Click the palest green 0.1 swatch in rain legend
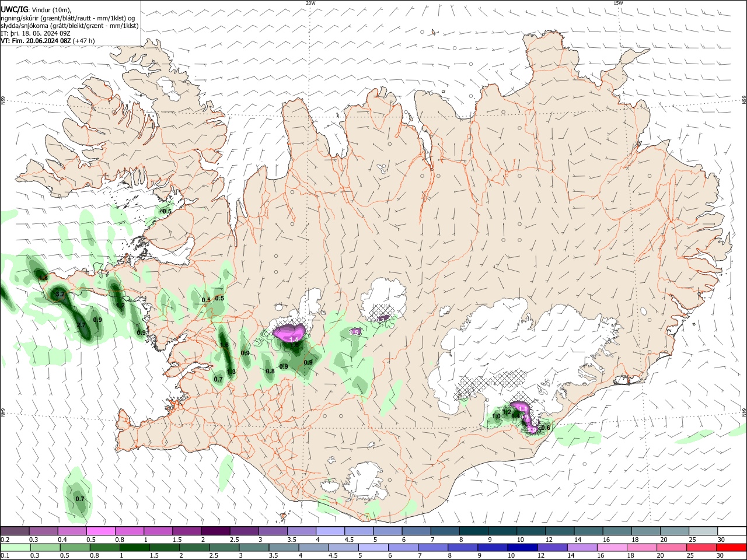Viewport: 747px width, 560px height. tap(15, 547)
